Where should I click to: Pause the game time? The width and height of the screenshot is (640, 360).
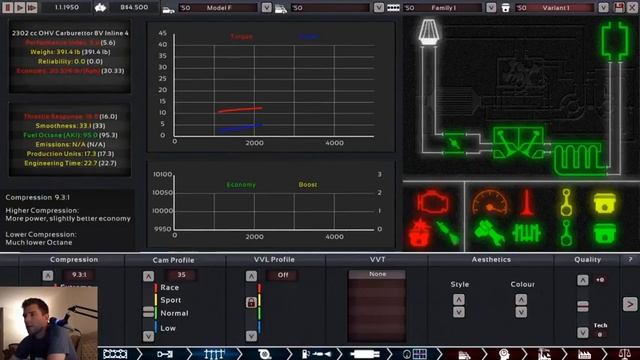click(7, 7)
